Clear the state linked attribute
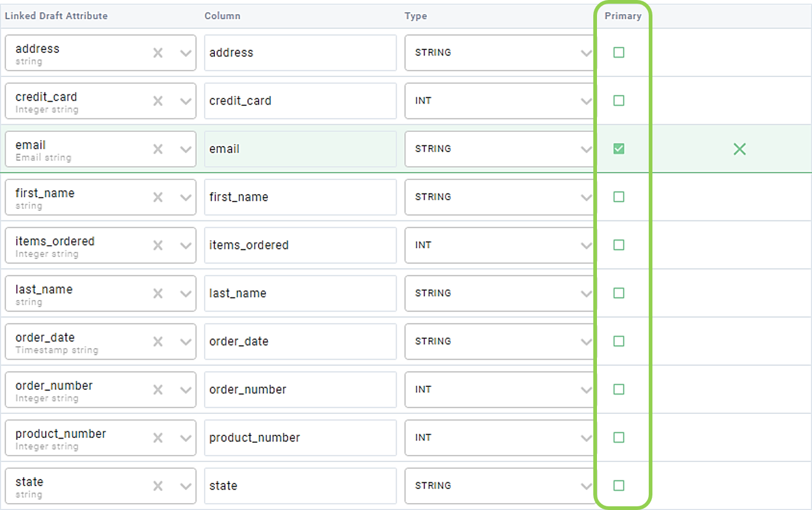Screen dimensions: 812x510 point(158,486)
